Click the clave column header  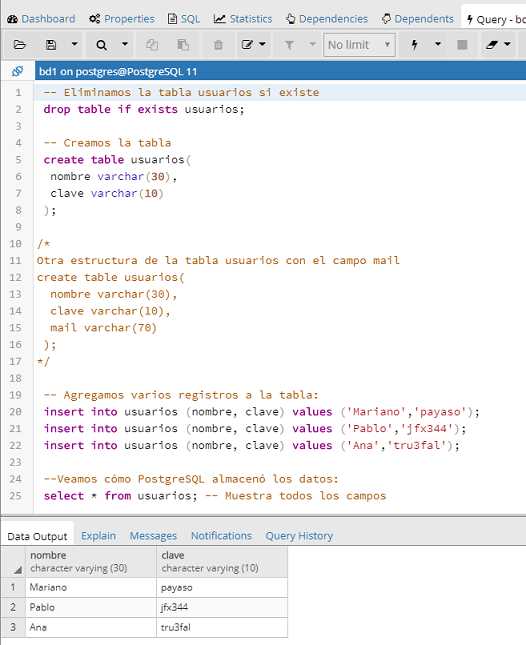point(222,561)
